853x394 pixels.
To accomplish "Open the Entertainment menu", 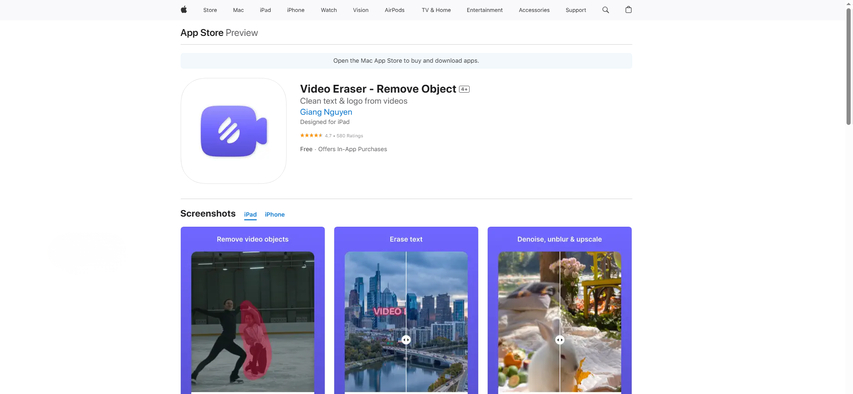I will click(485, 10).
